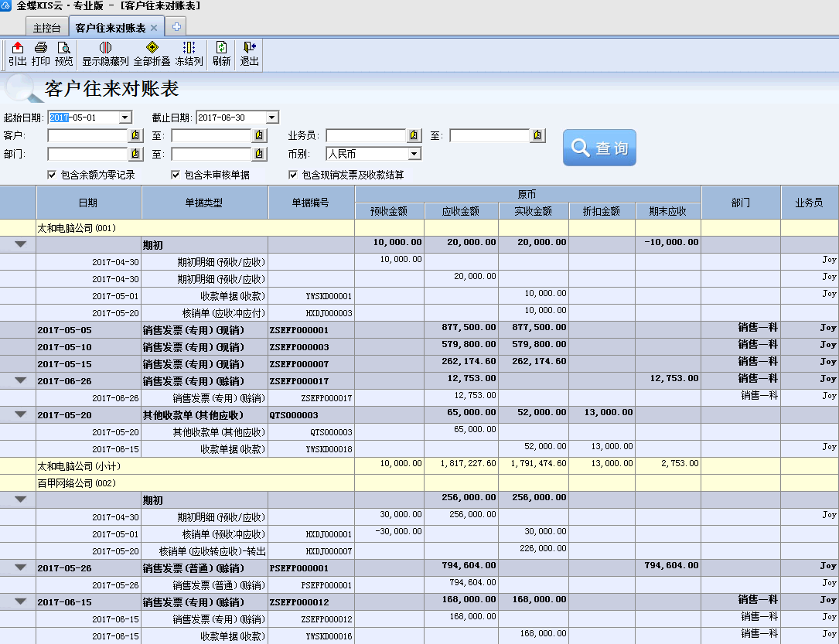
Task: Open lookup for the starting 客户 field
Action: 135,135
